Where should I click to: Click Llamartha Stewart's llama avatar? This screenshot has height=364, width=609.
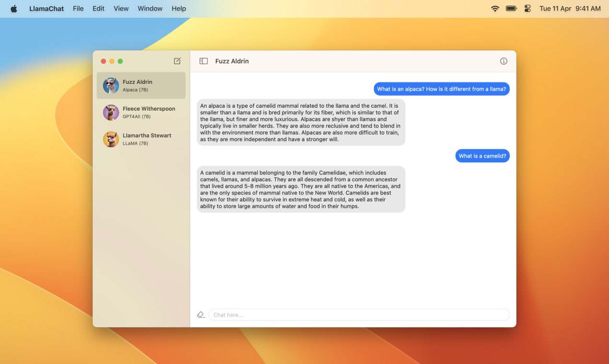pos(111,139)
